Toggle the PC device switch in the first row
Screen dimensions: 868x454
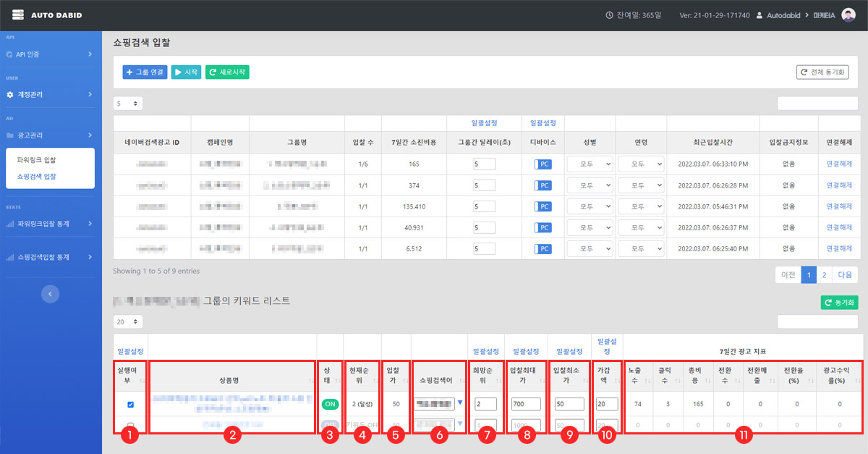pos(543,164)
